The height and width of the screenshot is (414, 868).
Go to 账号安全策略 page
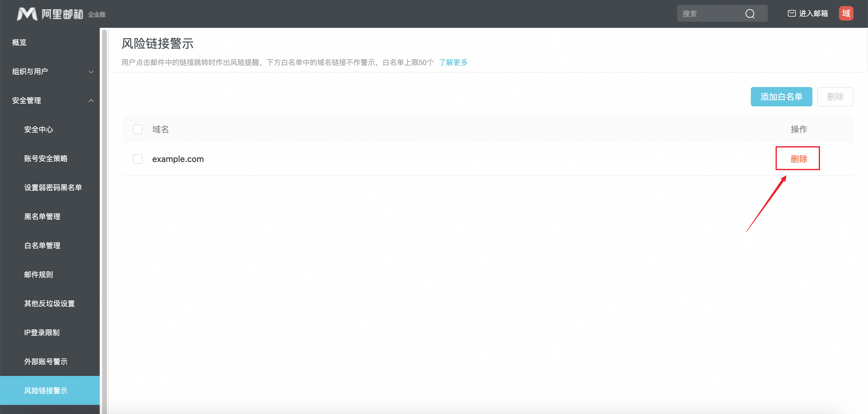tap(46, 158)
